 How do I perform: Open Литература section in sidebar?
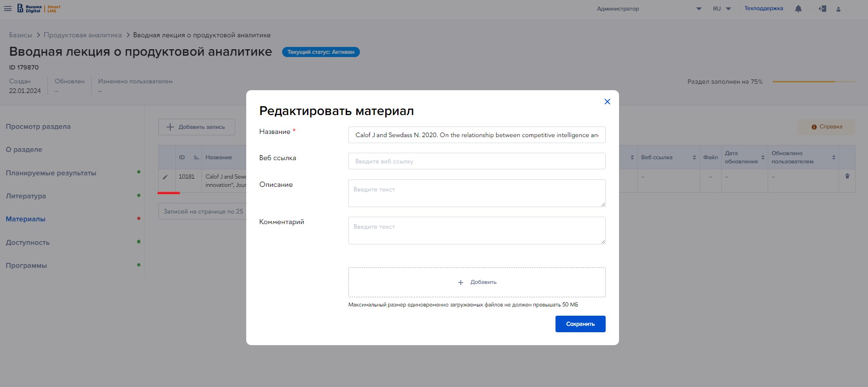(x=26, y=196)
